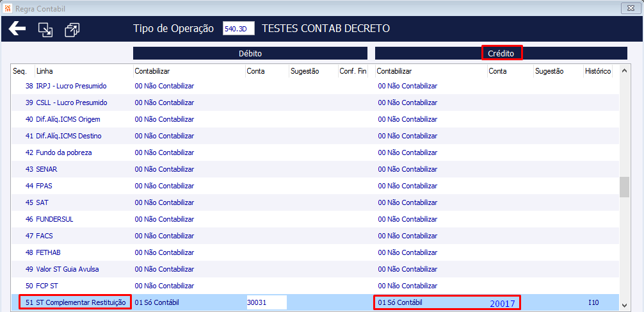Click the TESTES CONTAB DECRETO description
The width and height of the screenshot is (644, 312).
(326, 28)
